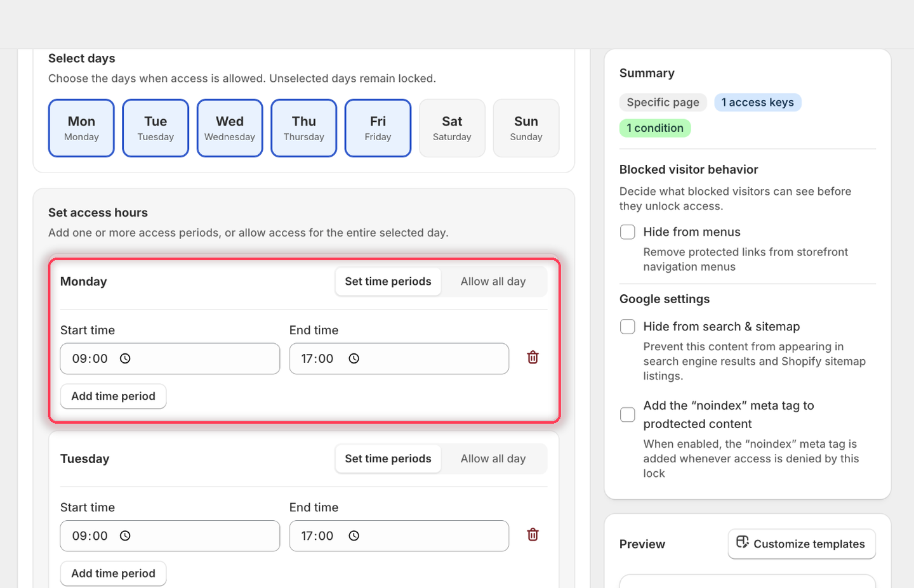This screenshot has height=588, width=914.
Task: Enable Saturday access
Action: pos(452,127)
